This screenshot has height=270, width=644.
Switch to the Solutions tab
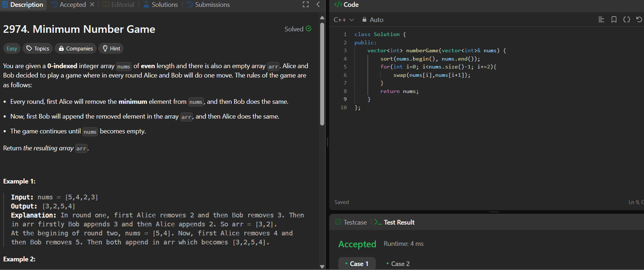click(x=159, y=4)
